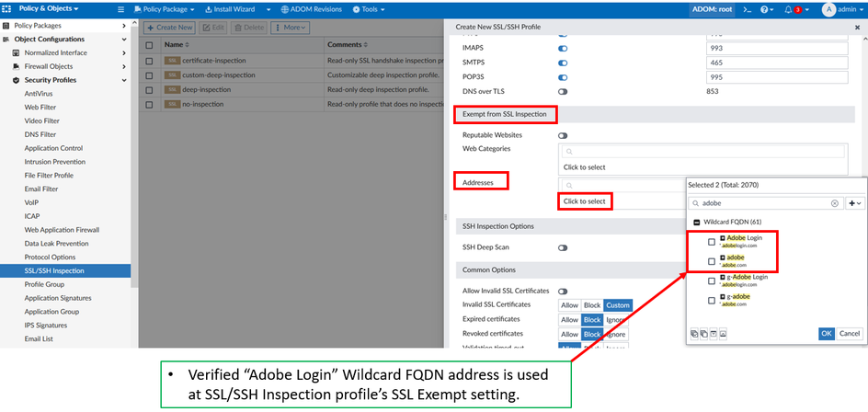The height and width of the screenshot is (412, 868).
Task: Click the Normalized Interface icon
Action: click(16, 53)
